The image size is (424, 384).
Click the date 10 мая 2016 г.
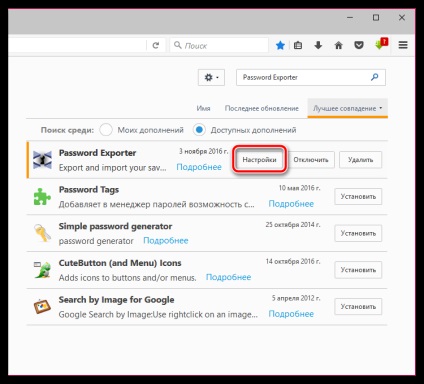[299, 188]
